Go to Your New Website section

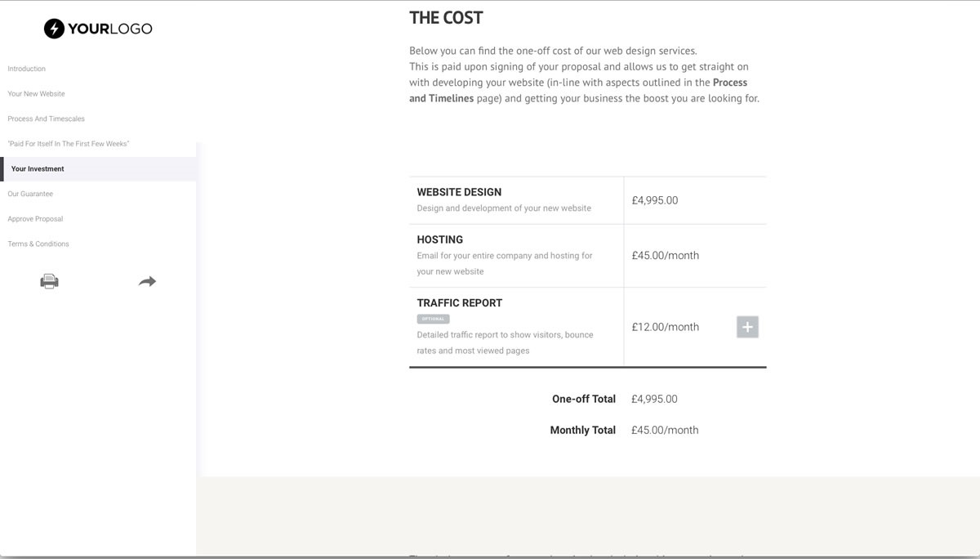point(36,94)
